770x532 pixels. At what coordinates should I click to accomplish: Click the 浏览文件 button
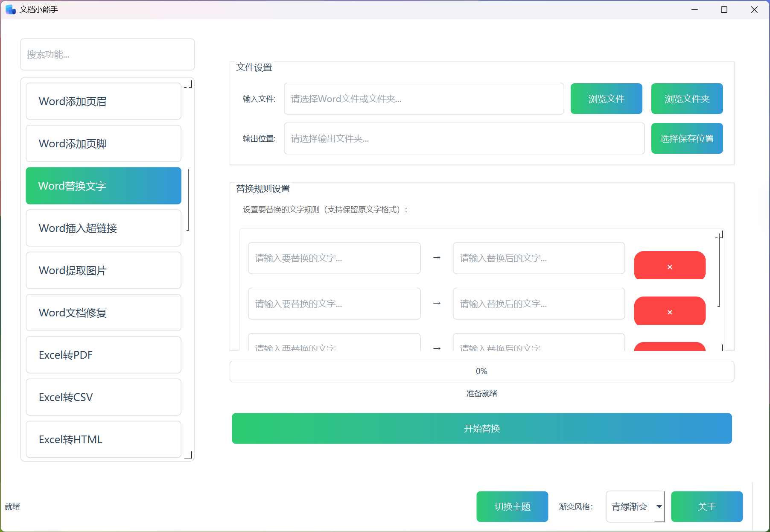(606, 99)
